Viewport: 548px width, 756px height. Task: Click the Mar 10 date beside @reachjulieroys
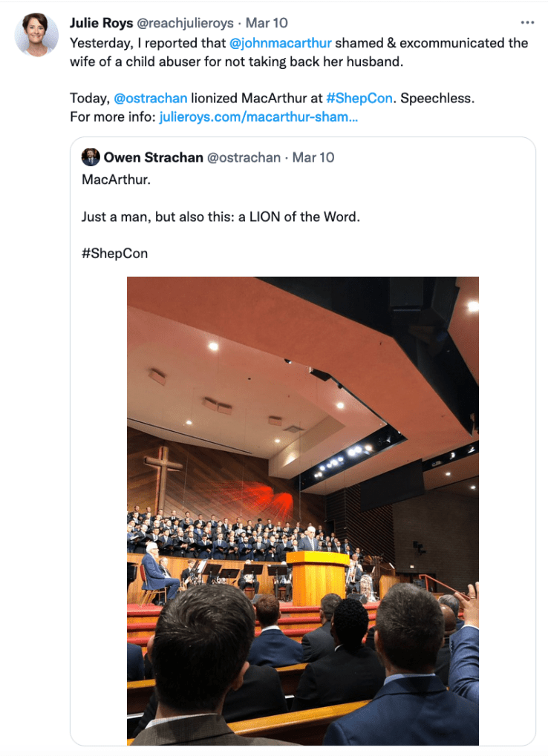(x=267, y=23)
